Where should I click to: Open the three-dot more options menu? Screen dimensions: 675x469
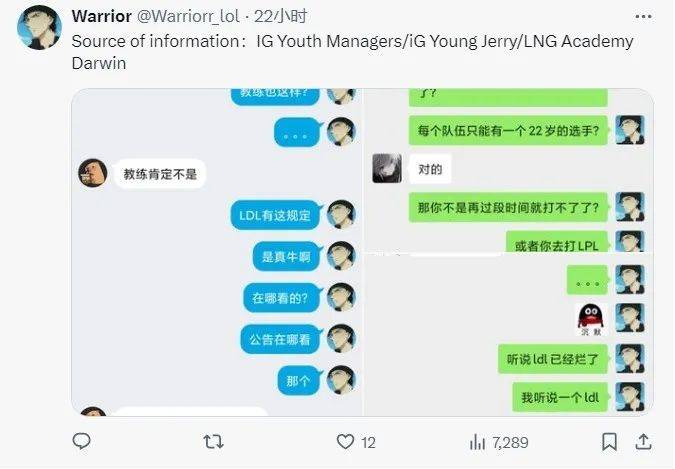[643, 16]
